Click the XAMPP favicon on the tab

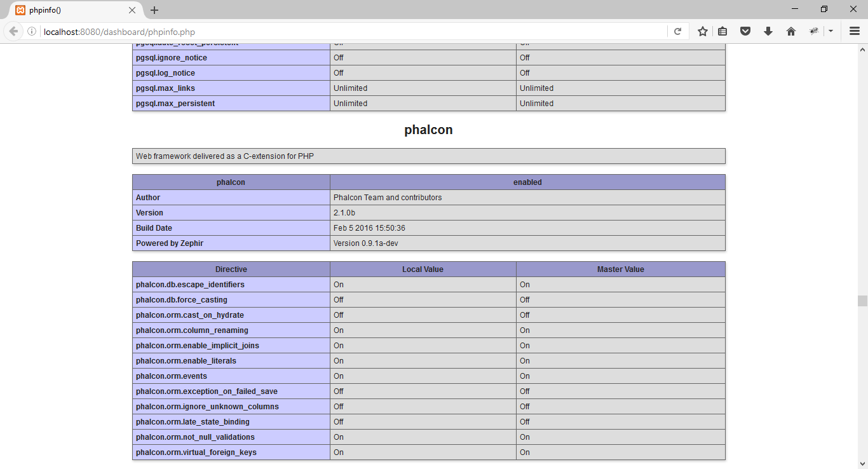point(20,10)
